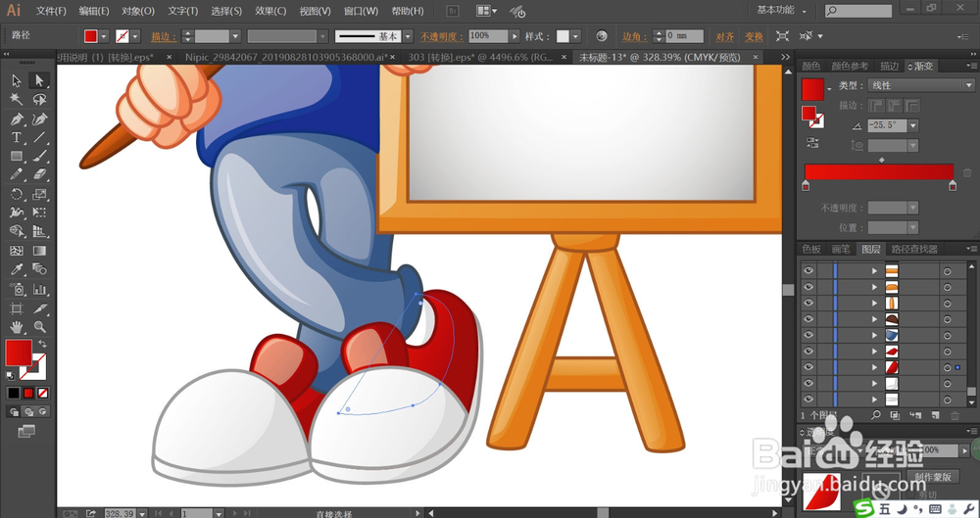Select the Gradient tool in toolbox
The width and height of the screenshot is (980, 518).
39,251
